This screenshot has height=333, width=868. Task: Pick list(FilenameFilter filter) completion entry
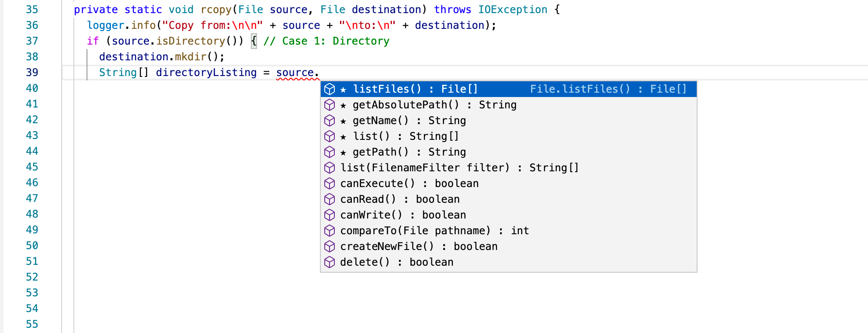click(459, 168)
